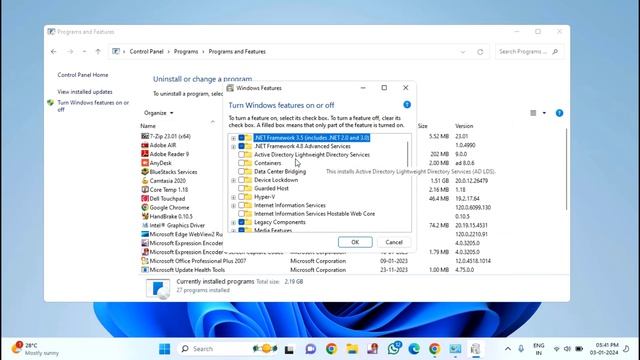Click the Refresh icon in address bar
The image size is (640, 360).
click(x=480, y=52)
